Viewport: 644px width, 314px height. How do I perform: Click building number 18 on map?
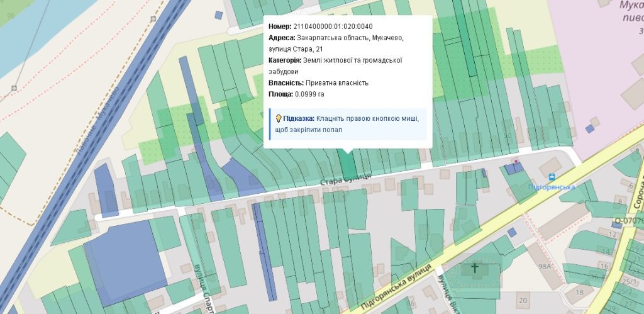(x=579, y=292)
